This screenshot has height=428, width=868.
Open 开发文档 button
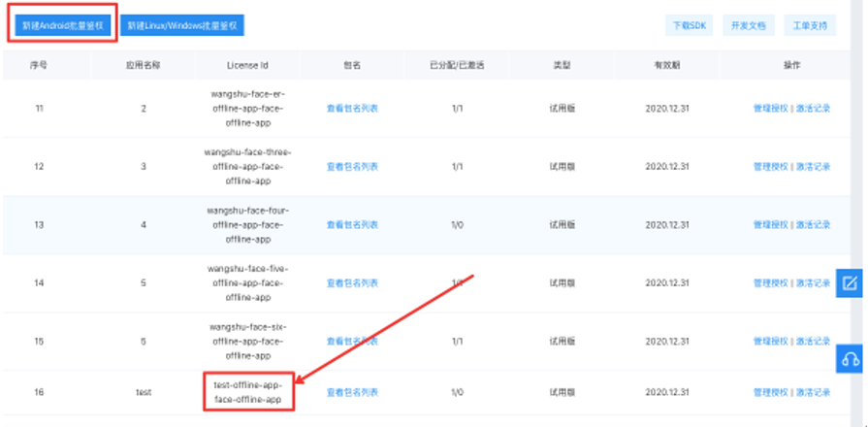pos(749,25)
